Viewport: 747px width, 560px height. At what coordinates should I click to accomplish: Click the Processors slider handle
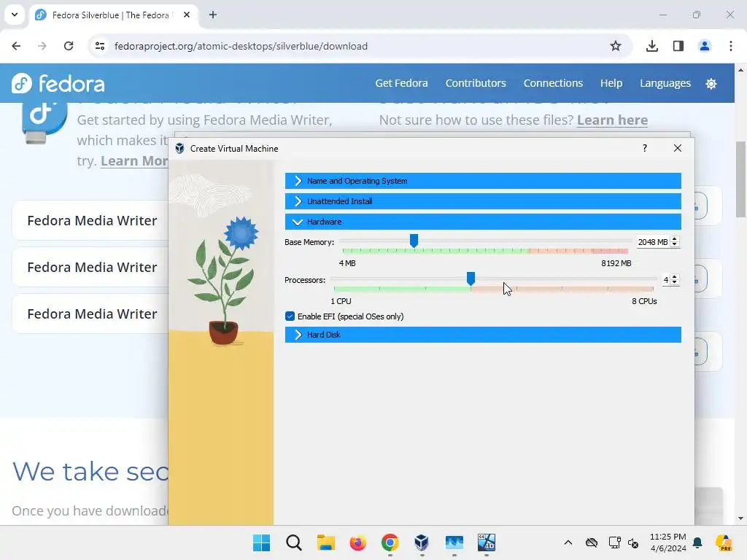point(471,279)
